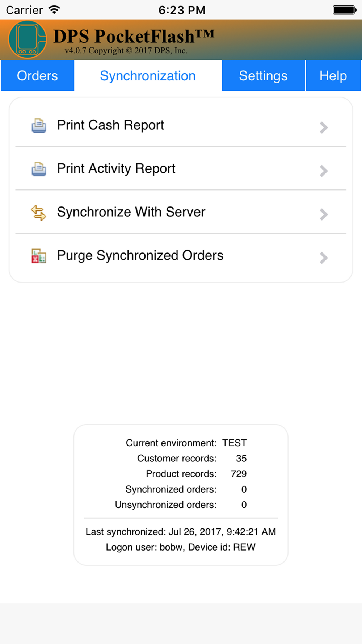This screenshot has height=644, width=362.
Task: Open the chevron on Synchronize With Server row
Action: pyautogui.click(x=324, y=214)
